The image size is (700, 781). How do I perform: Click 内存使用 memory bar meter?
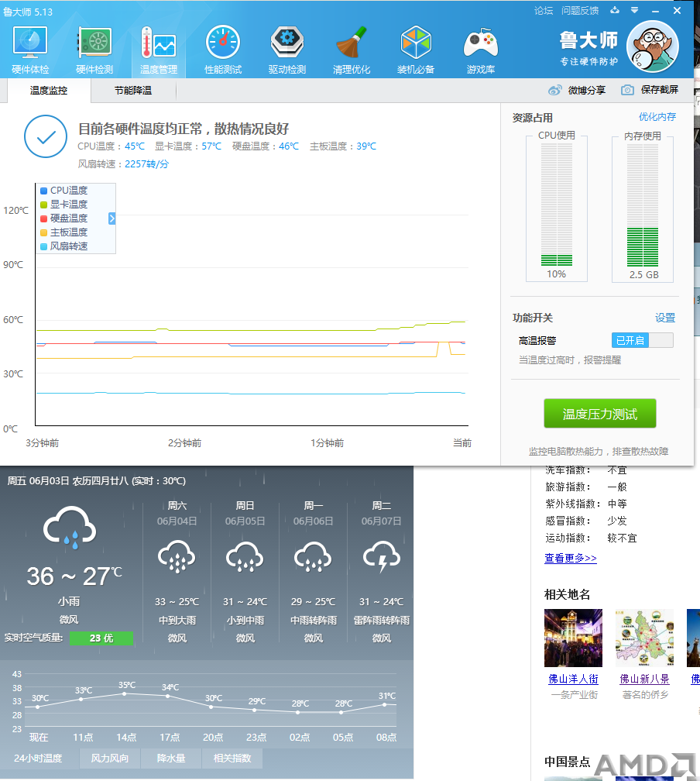coord(643,205)
